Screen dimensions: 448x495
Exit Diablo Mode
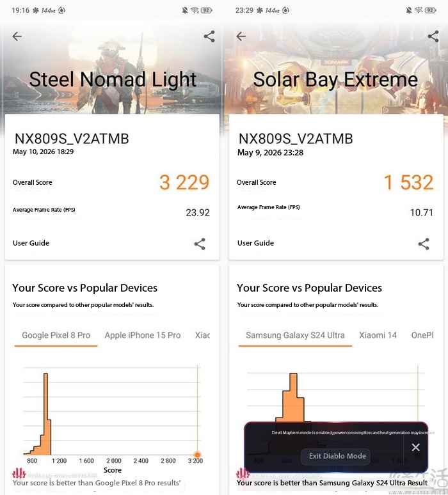(337, 456)
